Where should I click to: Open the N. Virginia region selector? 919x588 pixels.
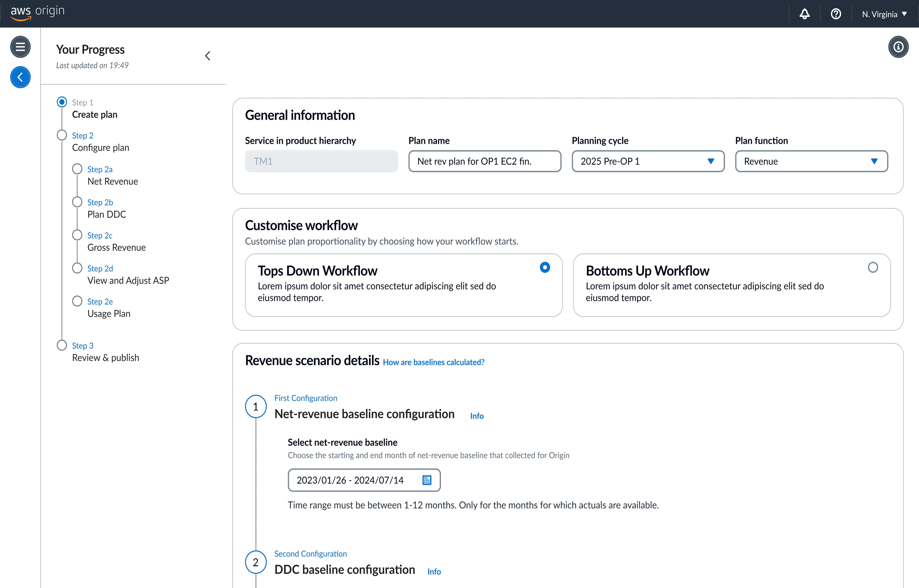pyautogui.click(x=884, y=14)
